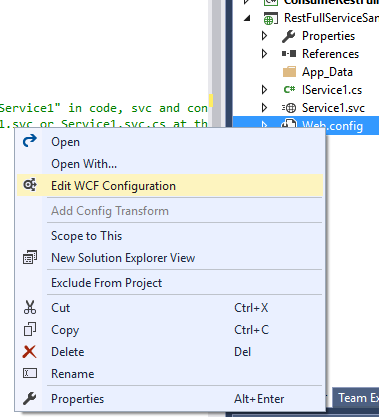Click the Rename box icon
Viewport: 379px width, 417px height.
coord(30,373)
